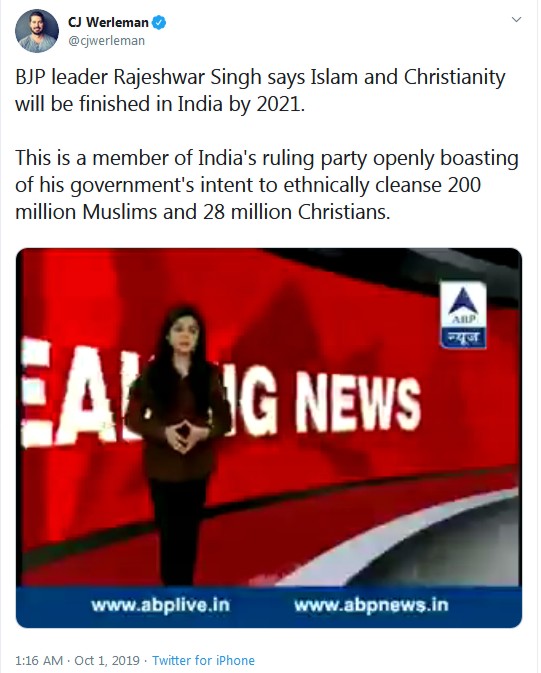This screenshot has width=541, height=673.
Task: Click the paragraph starting 'This is a member'
Action: pos(267,185)
